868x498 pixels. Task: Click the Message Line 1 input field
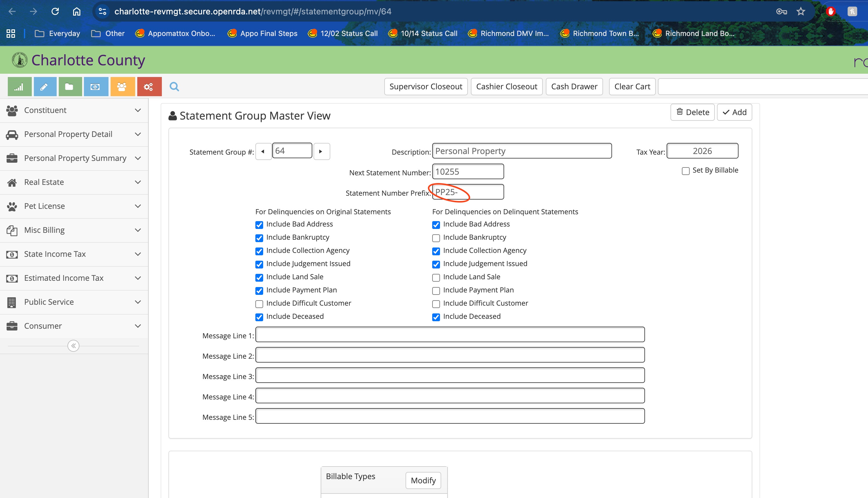tap(450, 334)
